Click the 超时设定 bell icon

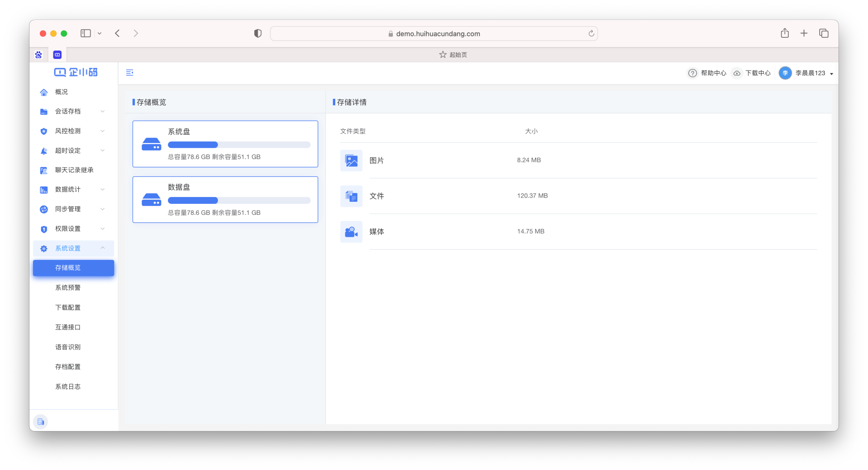point(44,151)
